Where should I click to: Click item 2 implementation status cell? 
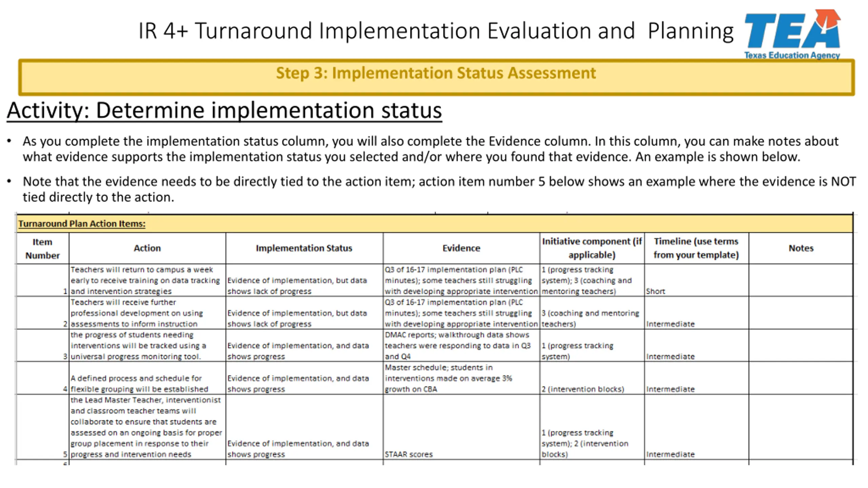pyautogui.click(x=304, y=313)
